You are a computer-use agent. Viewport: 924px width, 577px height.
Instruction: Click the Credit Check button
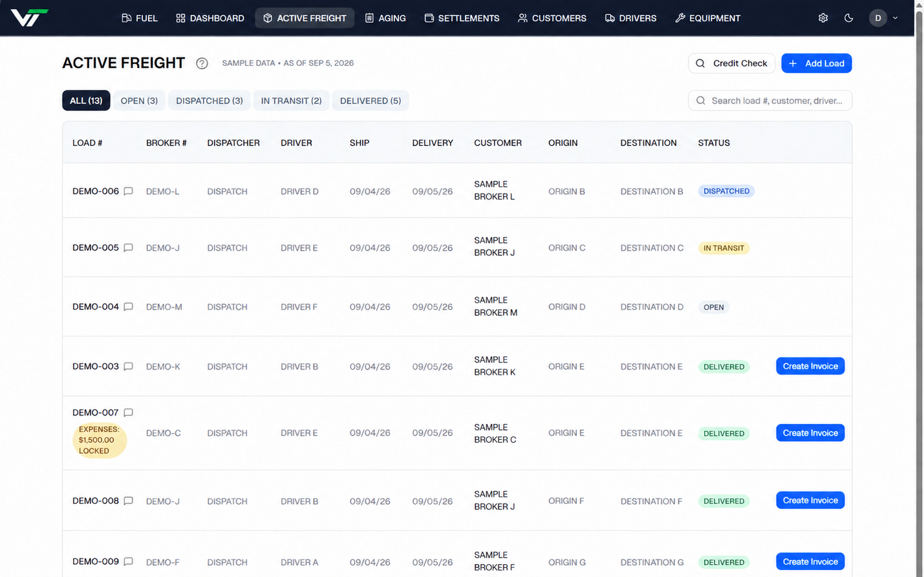point(731,63)
